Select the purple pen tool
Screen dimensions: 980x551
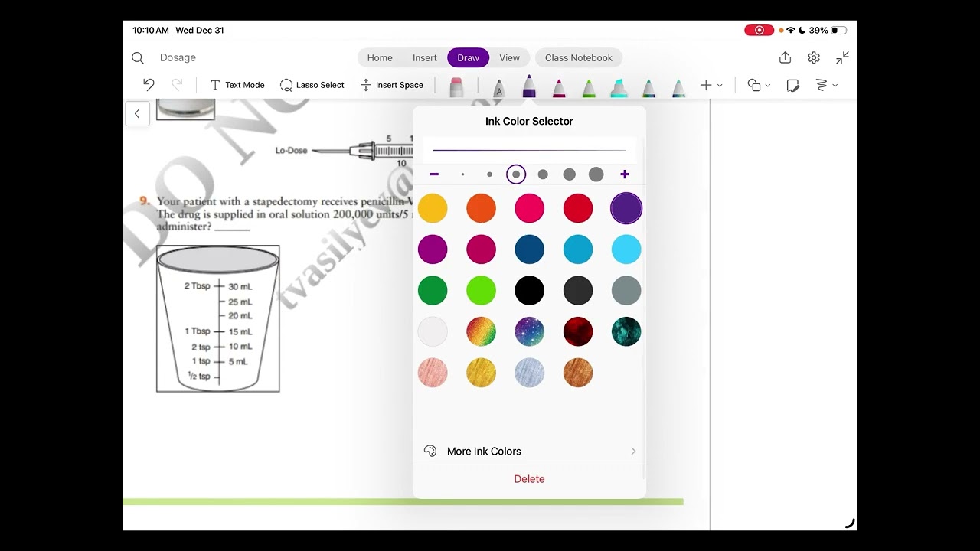(x=529, y=86)
